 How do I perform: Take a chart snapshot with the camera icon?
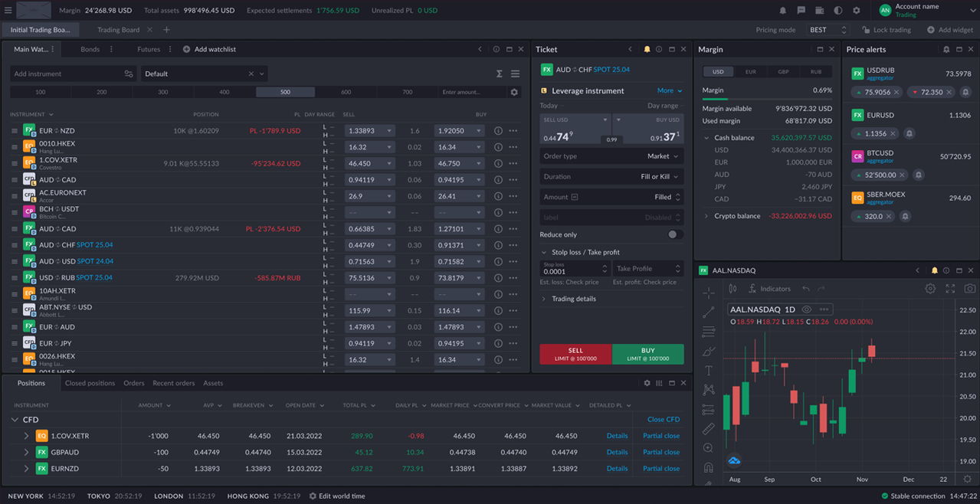point(969,289)
